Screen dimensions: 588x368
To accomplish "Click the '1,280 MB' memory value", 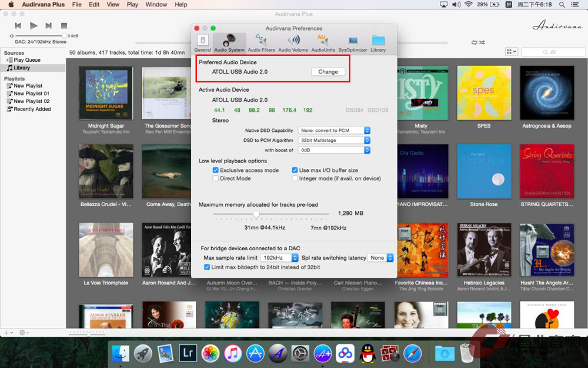I will click(350, 213).
